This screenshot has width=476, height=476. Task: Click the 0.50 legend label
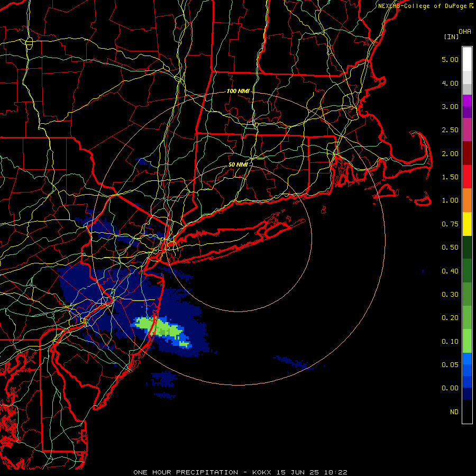coord(450,248)
